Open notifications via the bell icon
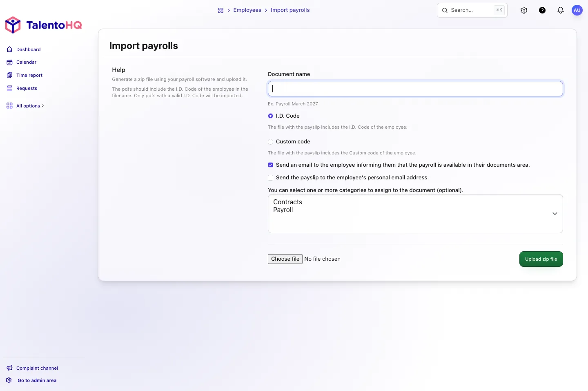The height and width of the screenshot is (391, 588). click(561, 10)
